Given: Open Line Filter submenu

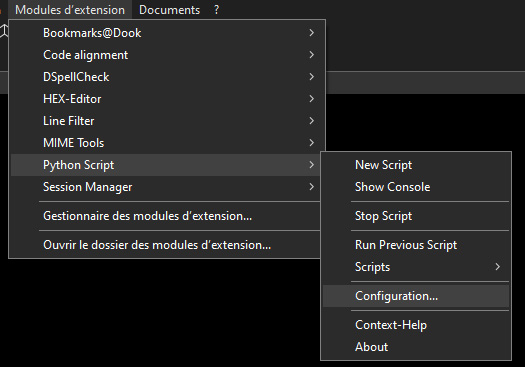Looking at the screenshot, I should (167, 121).
